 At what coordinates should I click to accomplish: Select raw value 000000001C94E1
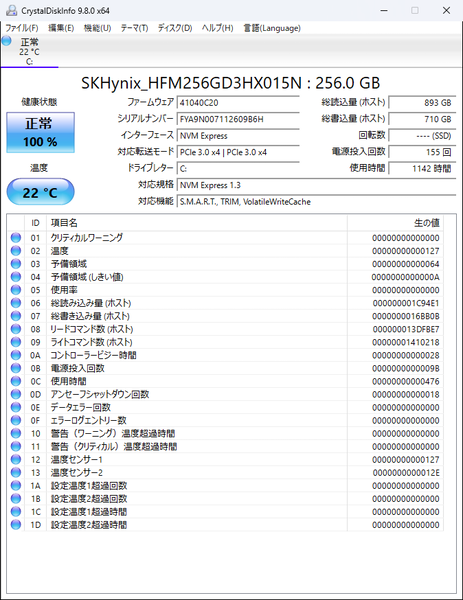406,303
